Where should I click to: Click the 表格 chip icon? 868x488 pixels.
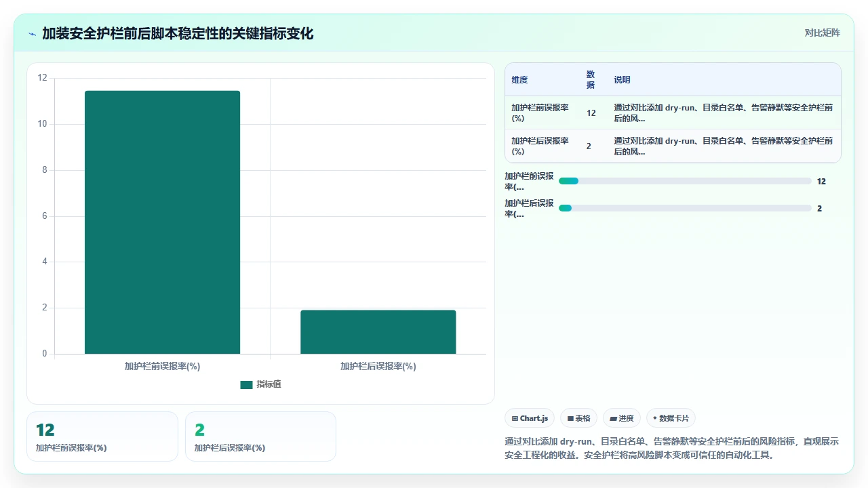point(570,419)
